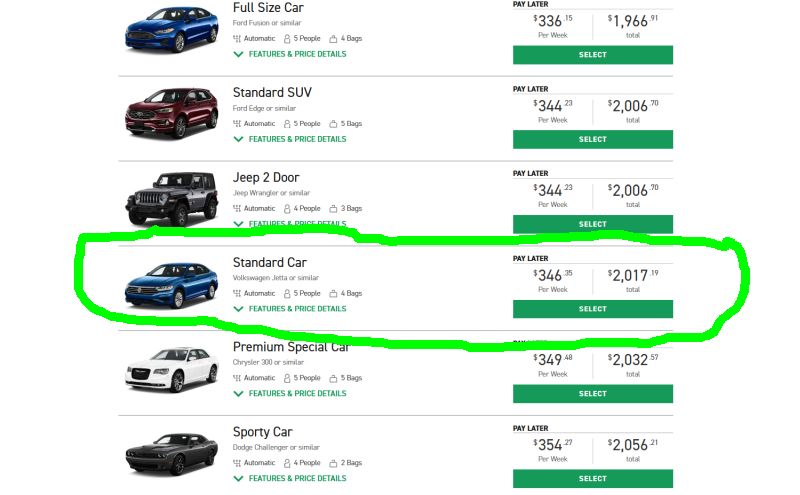Choose Select for Standard Car Volkswagen Jetta
The width and height of the screenshot is (800, 495).
click(x=592, y=309)
